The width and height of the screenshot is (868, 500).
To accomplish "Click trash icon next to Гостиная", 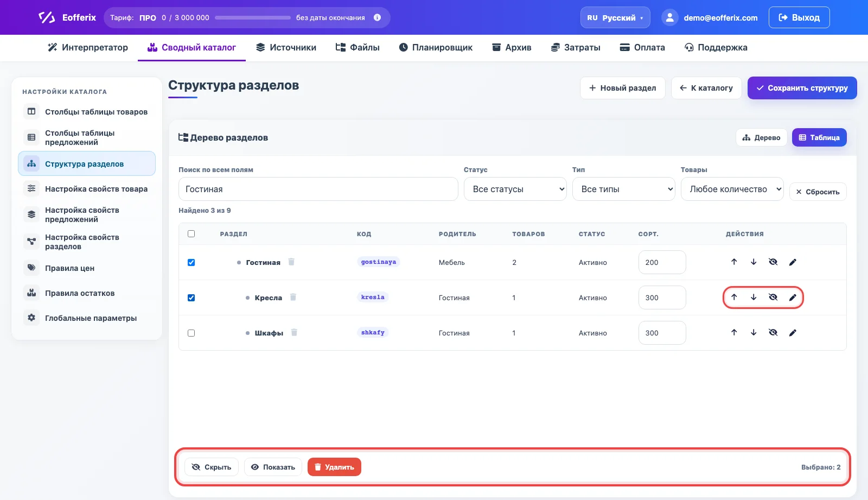I will tap(291, 262).
